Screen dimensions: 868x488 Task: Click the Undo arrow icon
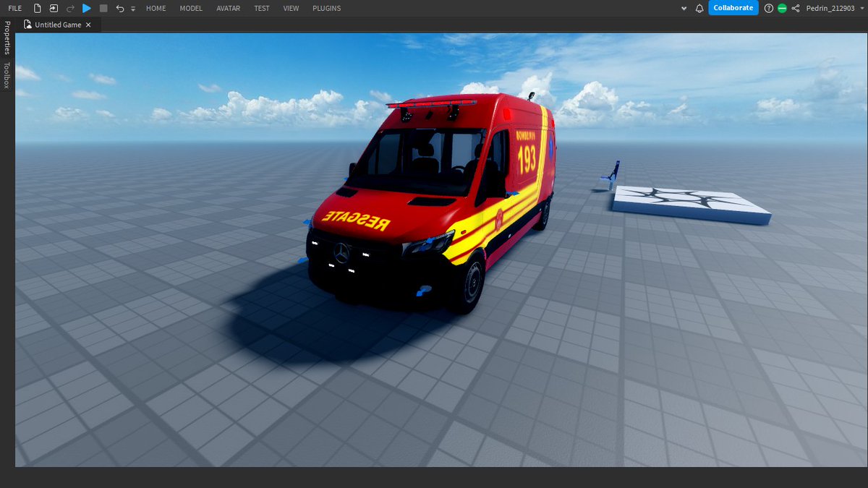(x=120, y=9)
